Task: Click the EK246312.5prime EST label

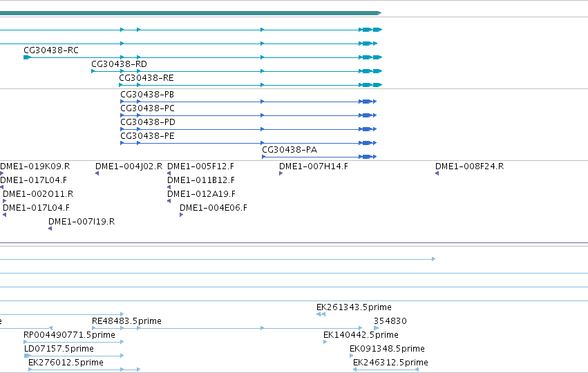Action: click(x=390, y=363)
